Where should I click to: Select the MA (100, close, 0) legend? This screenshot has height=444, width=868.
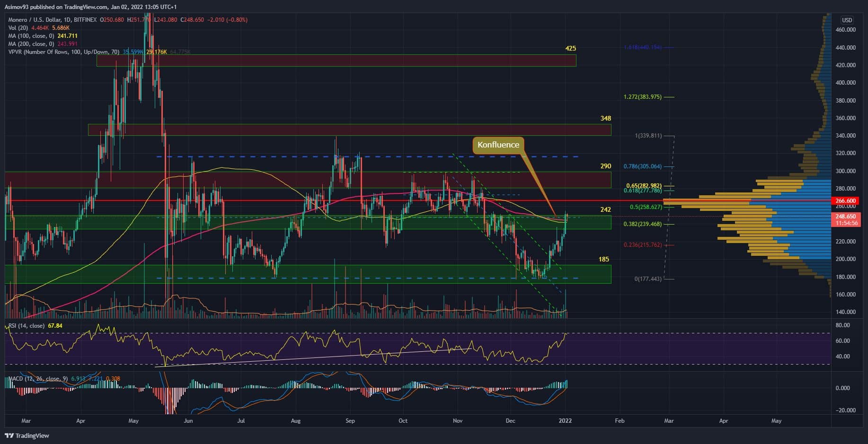[32, 36]
